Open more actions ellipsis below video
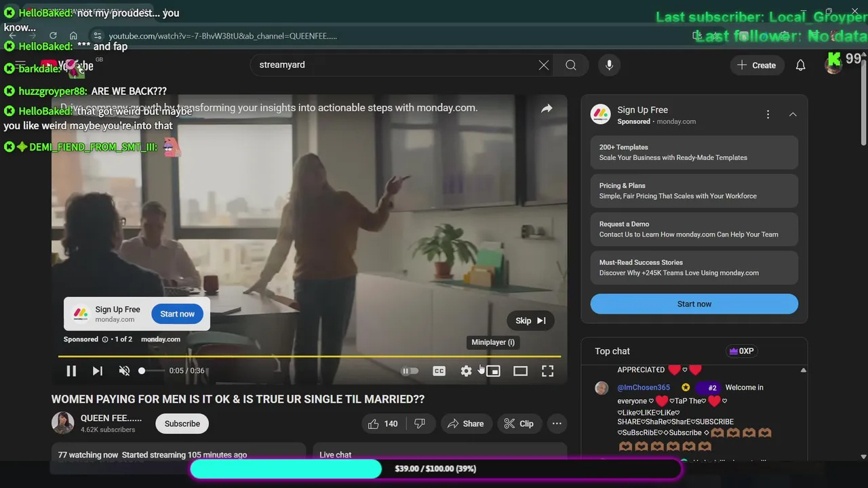 tap(557, 424)
